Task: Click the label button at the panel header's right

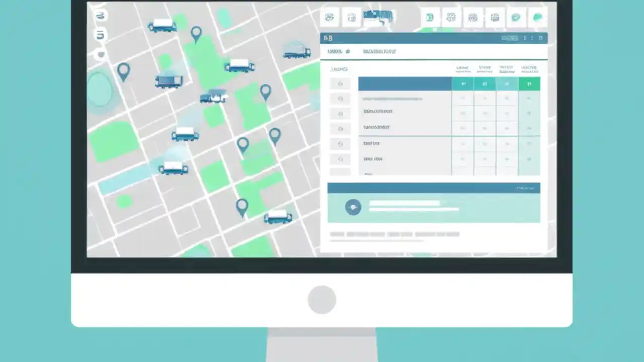Action: point(509,38)
